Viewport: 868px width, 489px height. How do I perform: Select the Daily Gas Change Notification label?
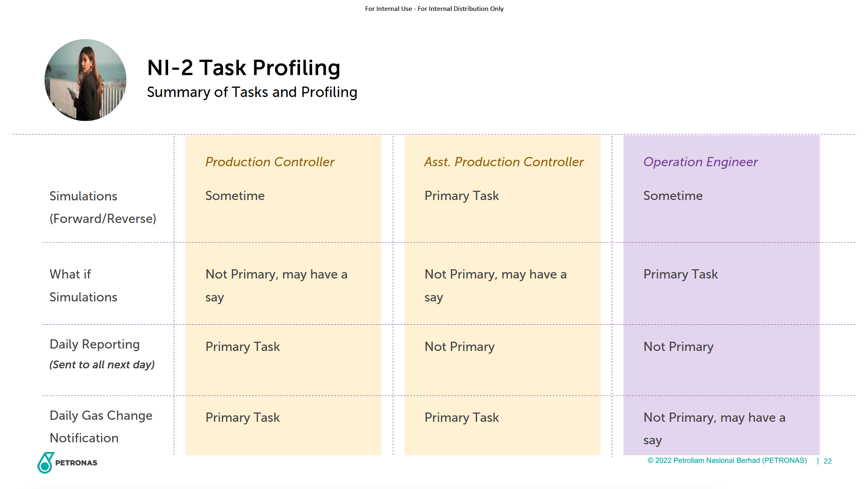coord(101,427)
